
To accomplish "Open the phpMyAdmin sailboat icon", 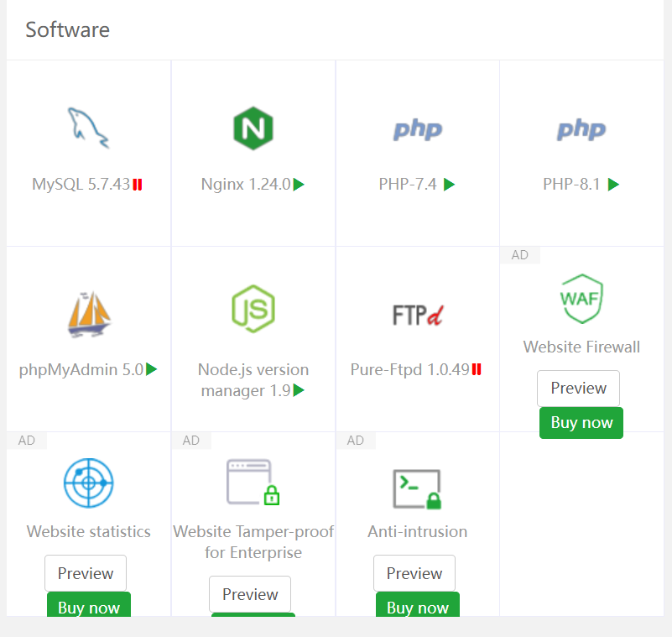I will 89,315.
